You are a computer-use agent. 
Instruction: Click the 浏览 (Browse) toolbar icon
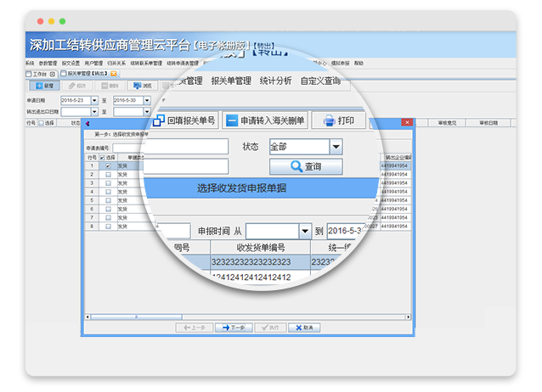point(143,86)
